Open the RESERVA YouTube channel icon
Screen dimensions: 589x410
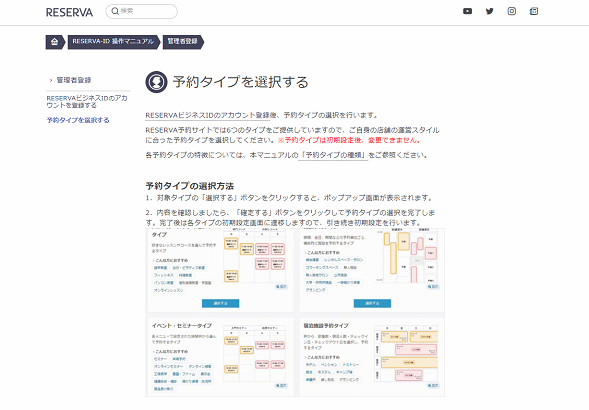[467, 11]
